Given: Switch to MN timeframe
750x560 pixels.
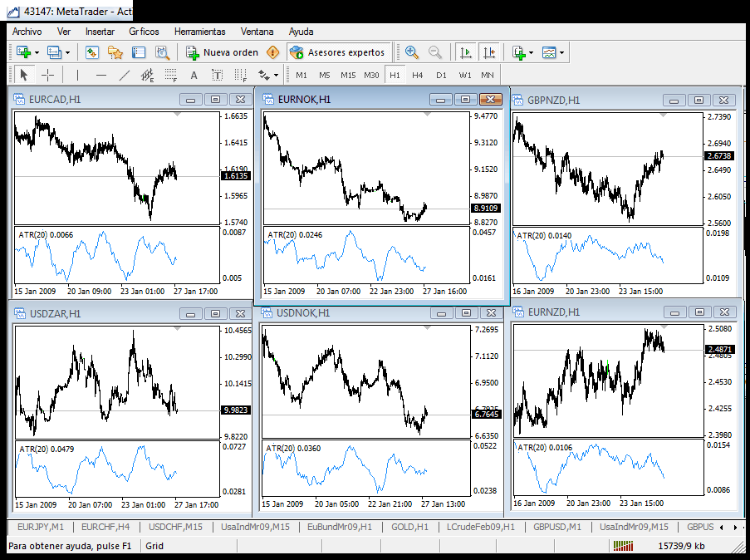Looking at the screenshot, I should [x=488, y=75].
